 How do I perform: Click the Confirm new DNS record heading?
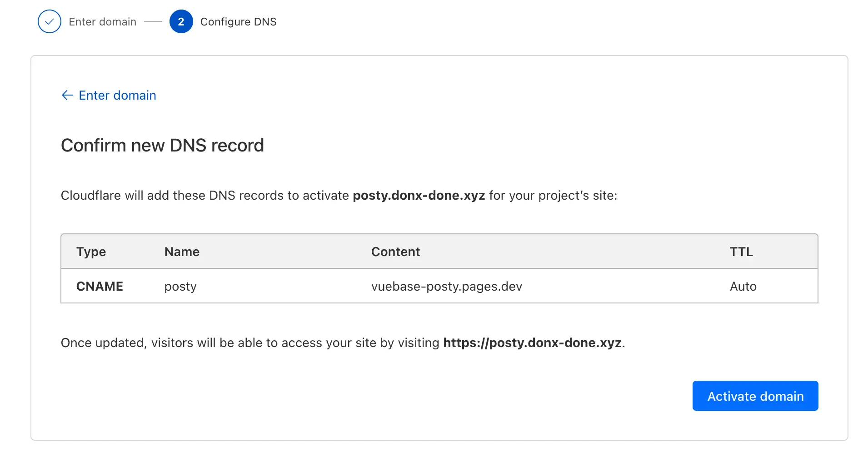tap(162, 145)
